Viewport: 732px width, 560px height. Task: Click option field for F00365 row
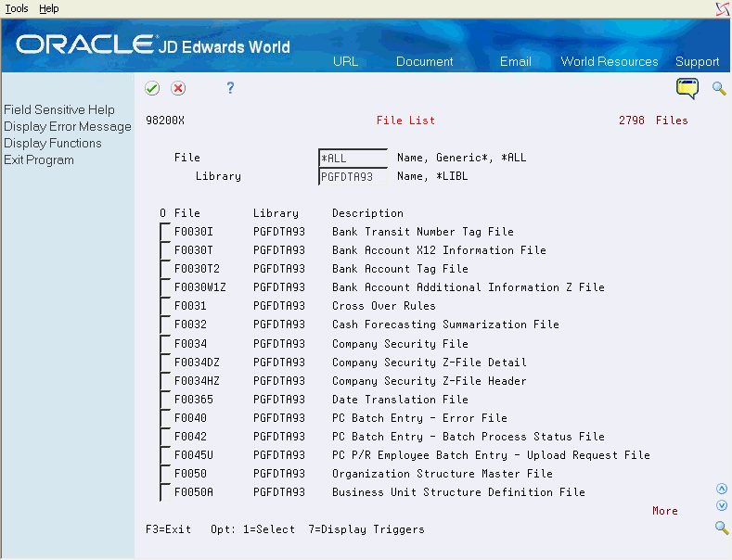click(165, 400)
